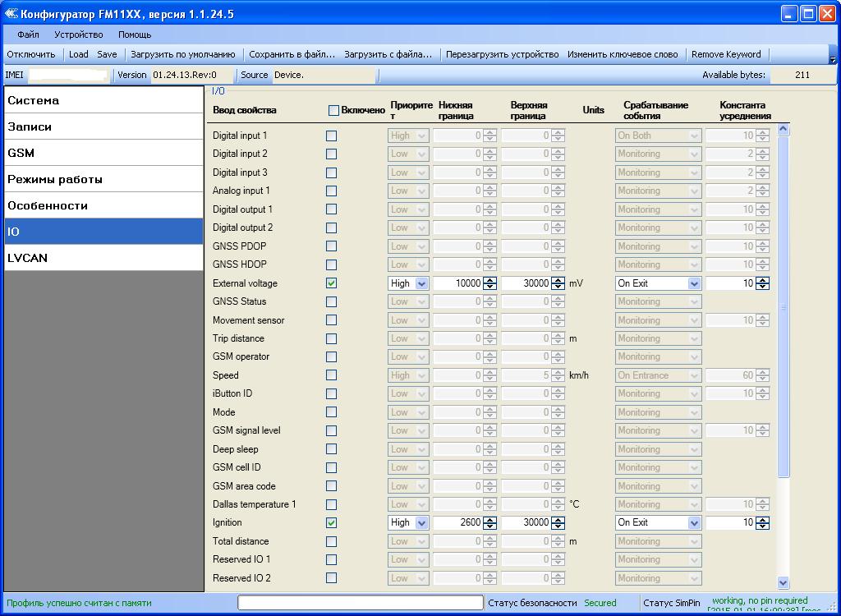Viewport: 841px width, 616px height.
Task: Open External voltage On Exit dropdown
Action: pos(694,283)
